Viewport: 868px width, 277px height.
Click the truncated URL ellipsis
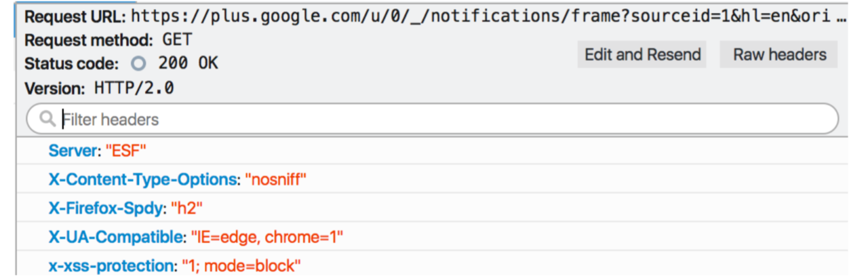click(842, 18)
